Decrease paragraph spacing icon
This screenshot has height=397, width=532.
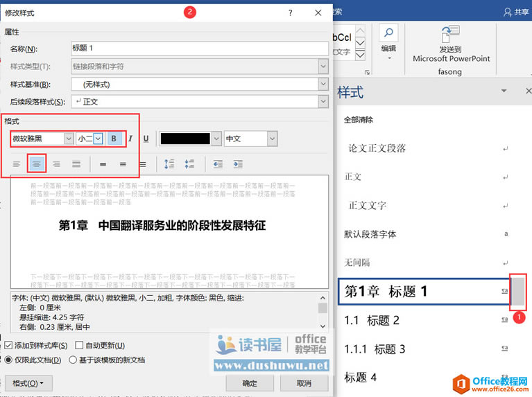[189, 164]
